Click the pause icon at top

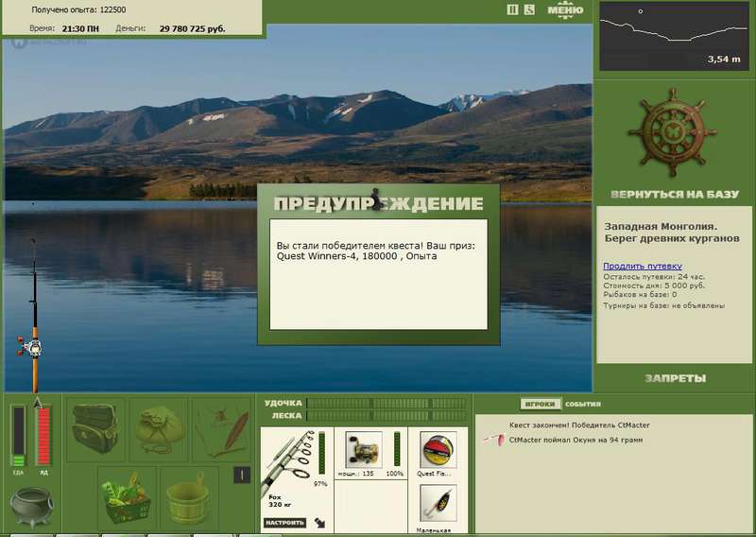[x=512, y=9]
